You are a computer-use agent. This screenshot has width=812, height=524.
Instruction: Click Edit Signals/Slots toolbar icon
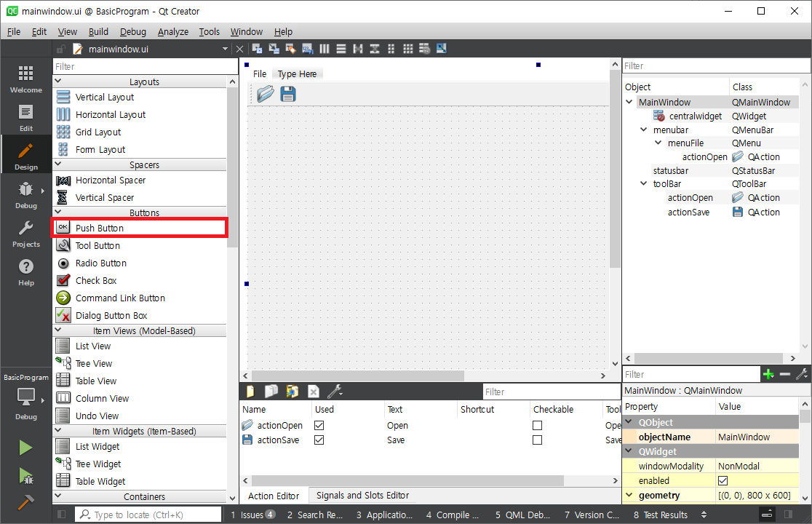[x=274, y=49]
